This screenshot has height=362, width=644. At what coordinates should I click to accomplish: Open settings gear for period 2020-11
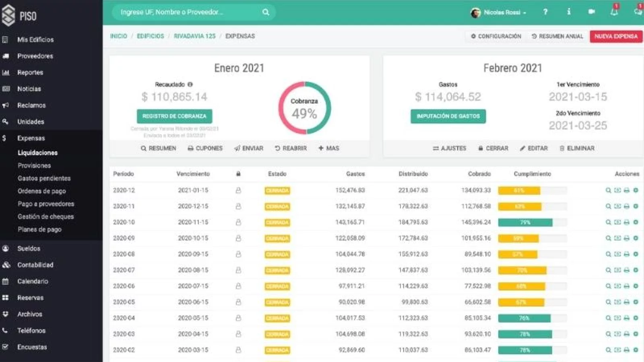(x=636, y=206)
